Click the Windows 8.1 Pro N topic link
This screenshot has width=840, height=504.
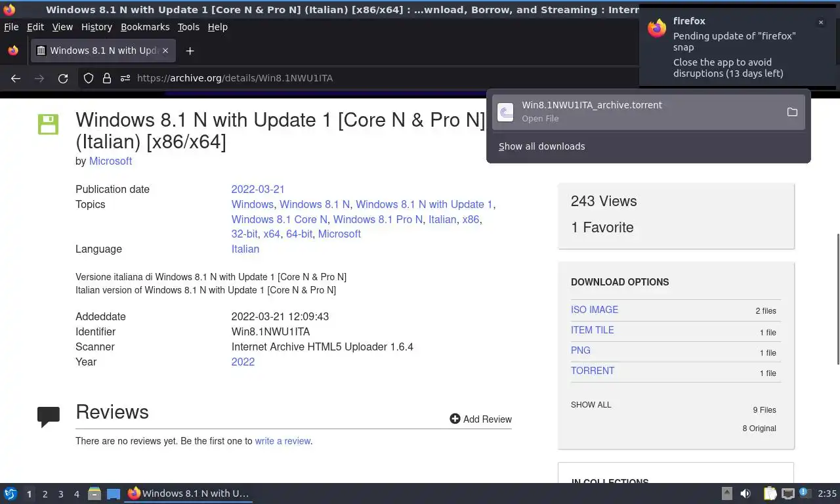(378, 219)
